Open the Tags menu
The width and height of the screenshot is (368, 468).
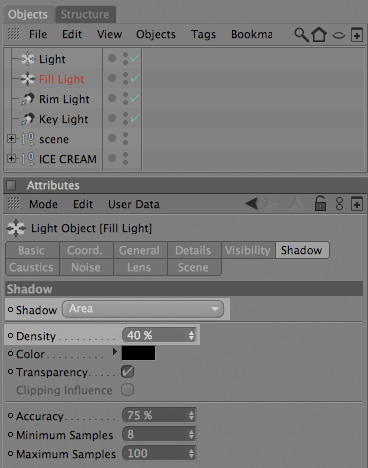click(x=203, y=34)
